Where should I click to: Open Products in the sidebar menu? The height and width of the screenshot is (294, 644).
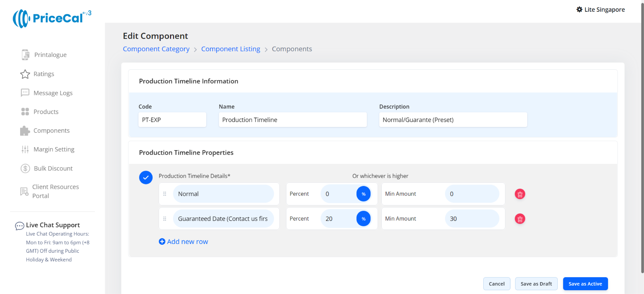(46, 112)
